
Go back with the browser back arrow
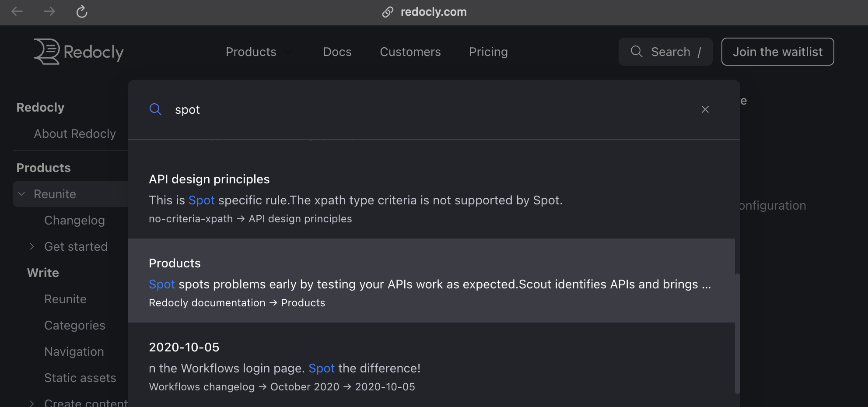click(17, 11)
